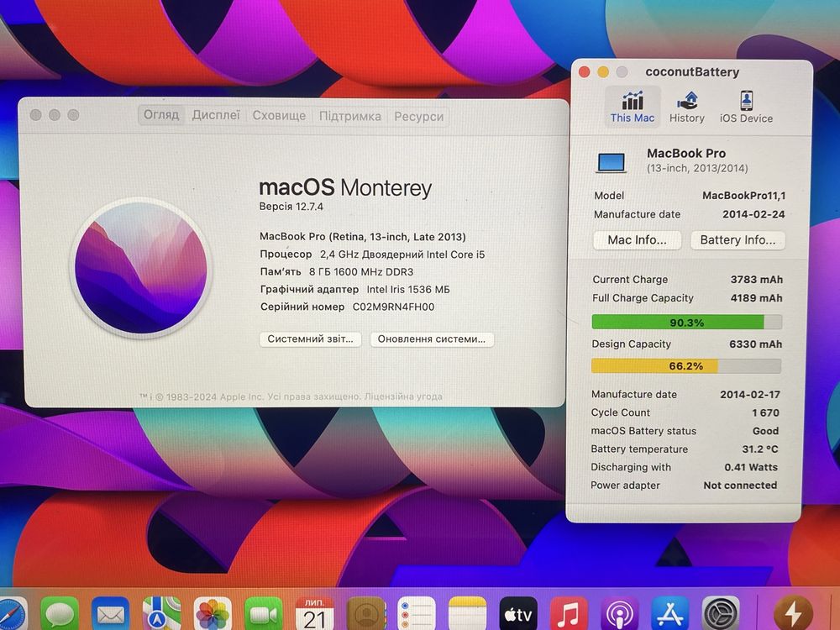Open Maps from the Dock
The height and width of the screenshot is (630, 840).
click(161, 614)
